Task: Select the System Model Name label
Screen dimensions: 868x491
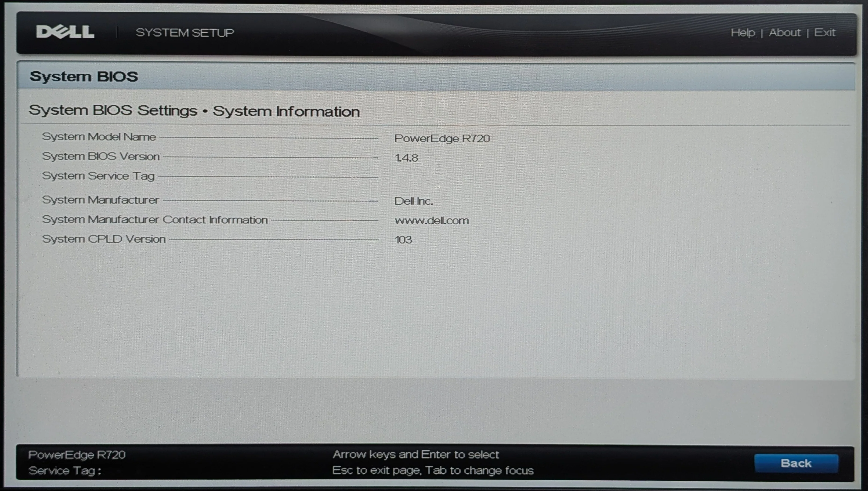Action: pos(99,137)
